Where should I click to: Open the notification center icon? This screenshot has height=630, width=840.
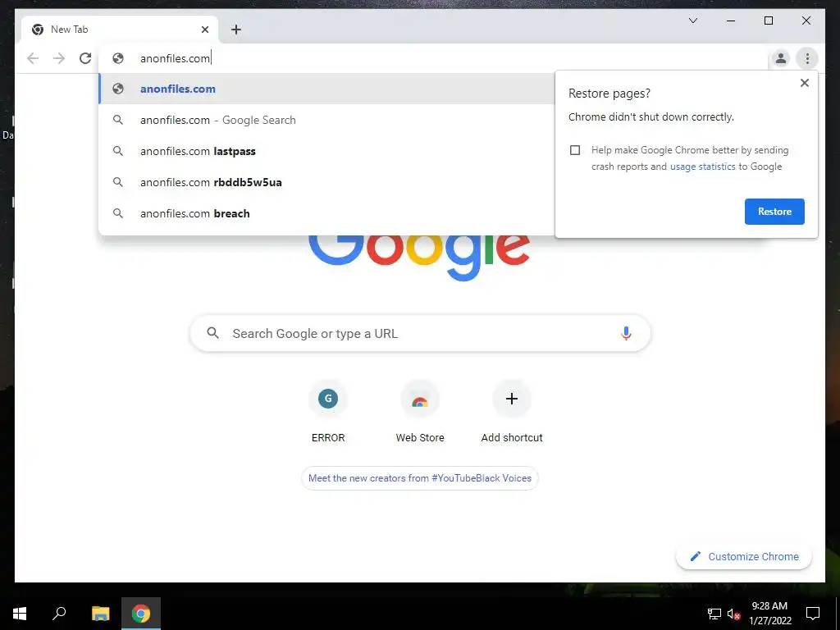click(x=813, y=614)
